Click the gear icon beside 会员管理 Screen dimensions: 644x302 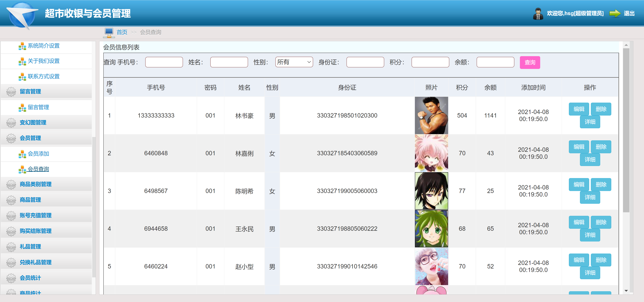pyautogui.click(x=11, y=138)
